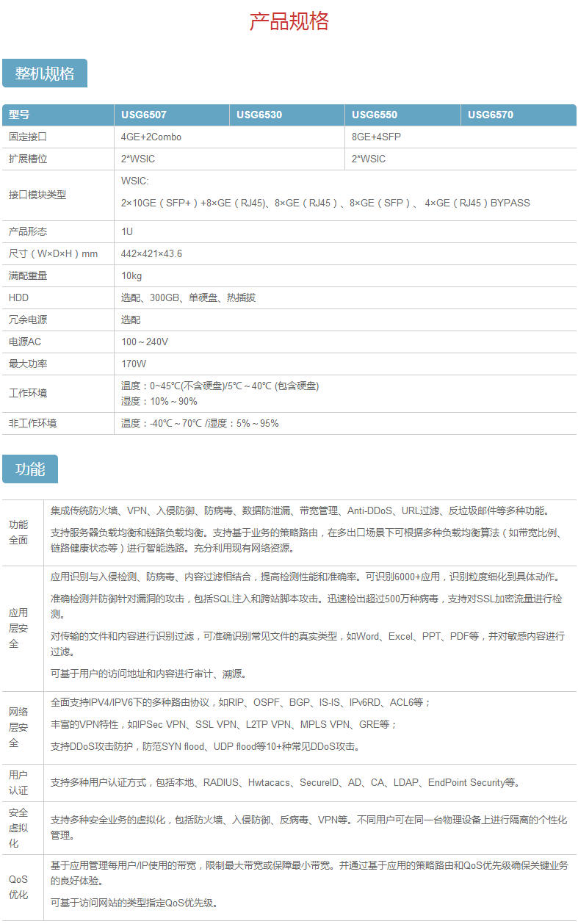Click the 选配、300GB、单硬盘、热插拔 value
This screenshot has width=578, height=924.
(x=189, y=297)
